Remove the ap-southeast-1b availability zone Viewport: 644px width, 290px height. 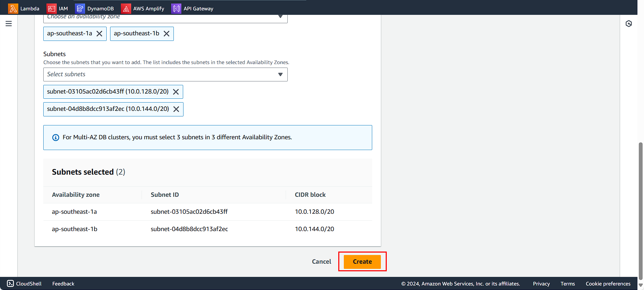coord(167,34)
